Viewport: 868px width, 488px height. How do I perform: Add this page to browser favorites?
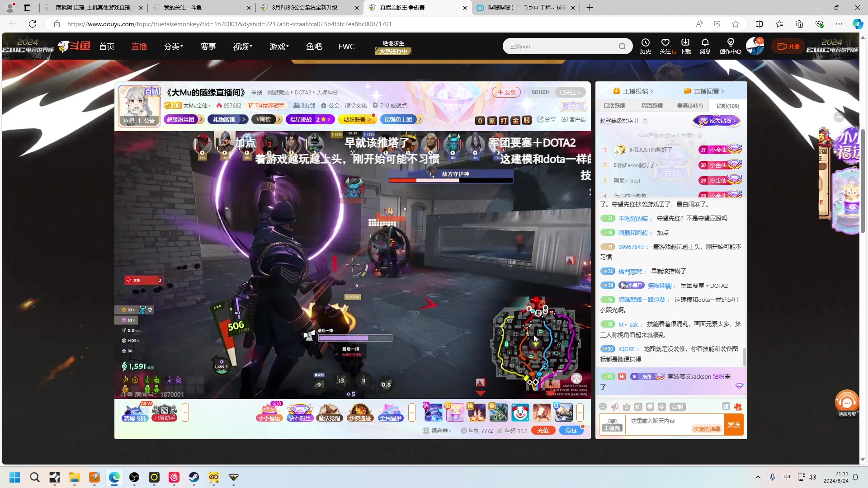[736, 24]
